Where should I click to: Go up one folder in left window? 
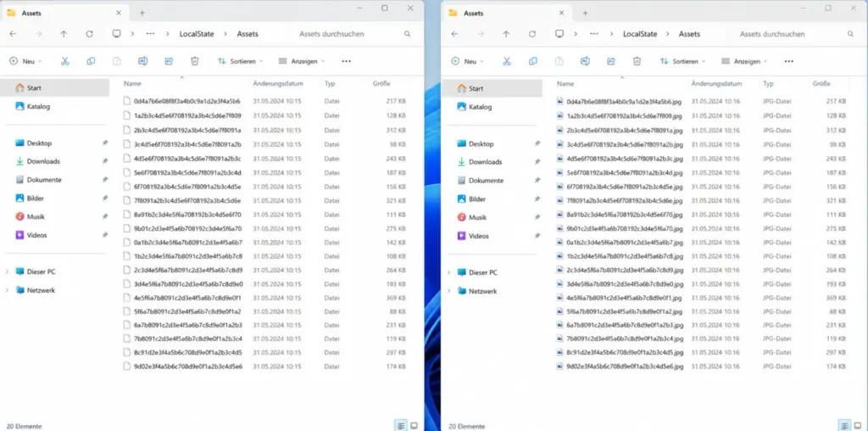pos(64,34)
